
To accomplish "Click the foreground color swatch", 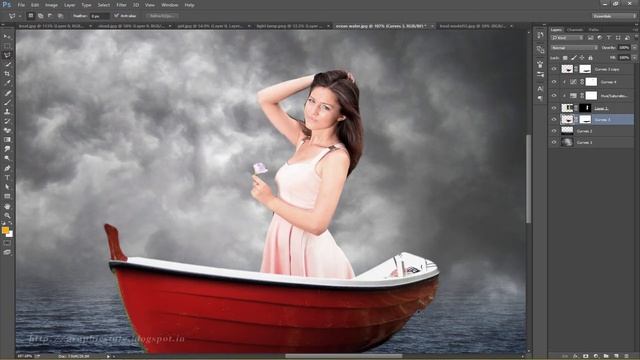I will pos(5,230).
